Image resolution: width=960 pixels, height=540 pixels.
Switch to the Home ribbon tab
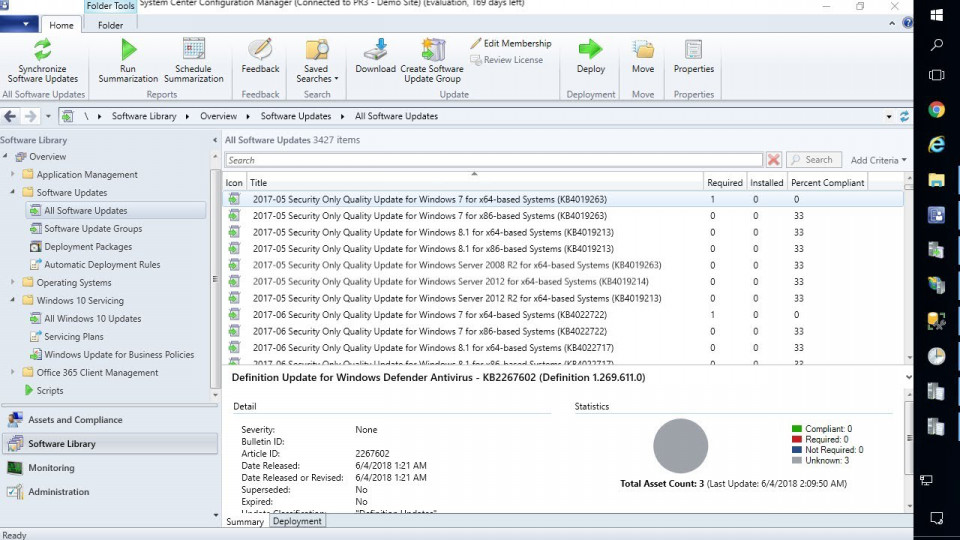click(x=61, y=25)
